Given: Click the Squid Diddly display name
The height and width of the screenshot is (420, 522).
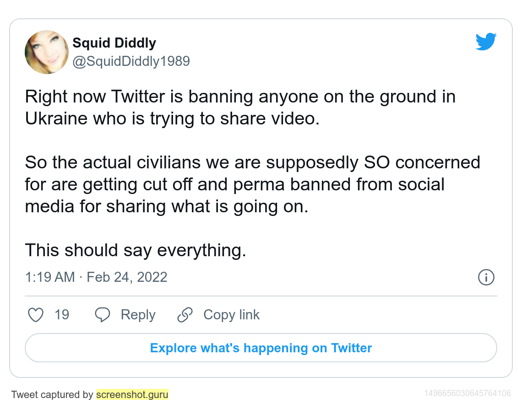Looking at the screenshot, I should [114, 43].
